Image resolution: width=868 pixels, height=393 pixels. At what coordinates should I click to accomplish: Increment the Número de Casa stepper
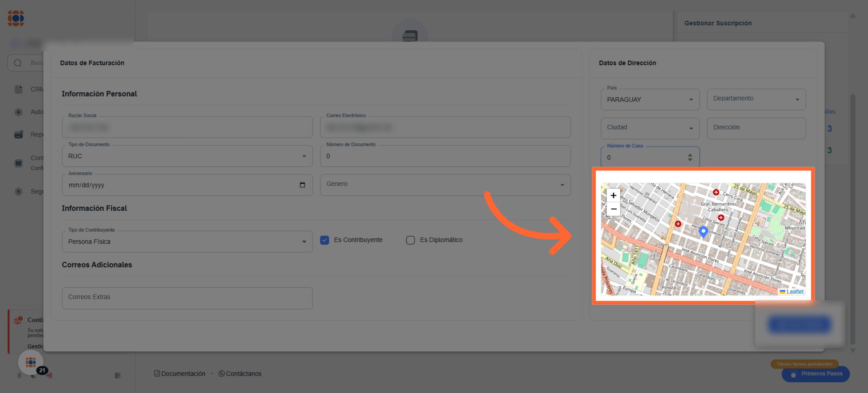[690, 155]
